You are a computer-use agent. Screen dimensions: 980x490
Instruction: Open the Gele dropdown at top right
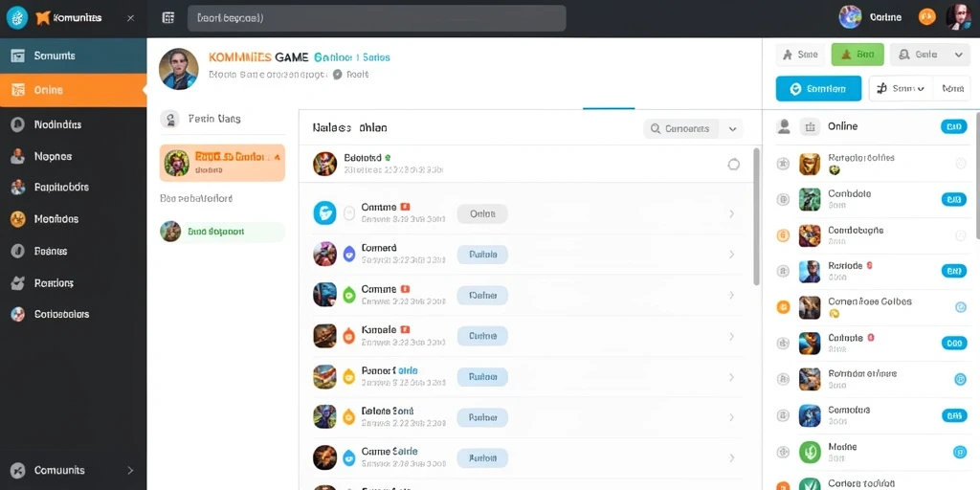pyautogui.click(x=929, y=55)
